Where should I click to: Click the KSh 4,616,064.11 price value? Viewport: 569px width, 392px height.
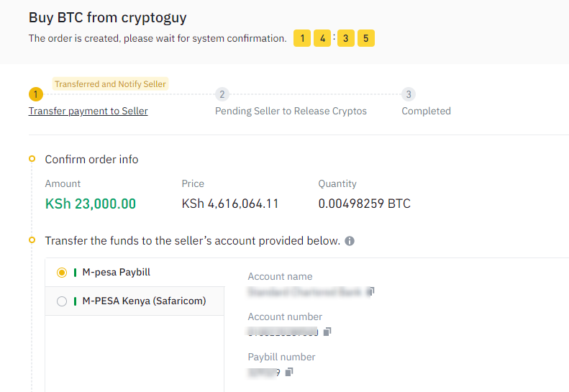pyautogui.click(x=230, y=204)
